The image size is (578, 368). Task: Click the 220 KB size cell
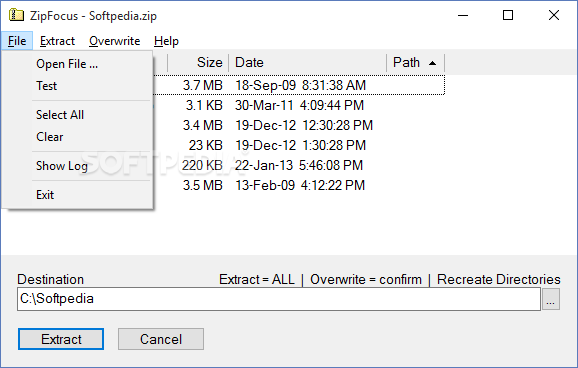tap(202, 165)
